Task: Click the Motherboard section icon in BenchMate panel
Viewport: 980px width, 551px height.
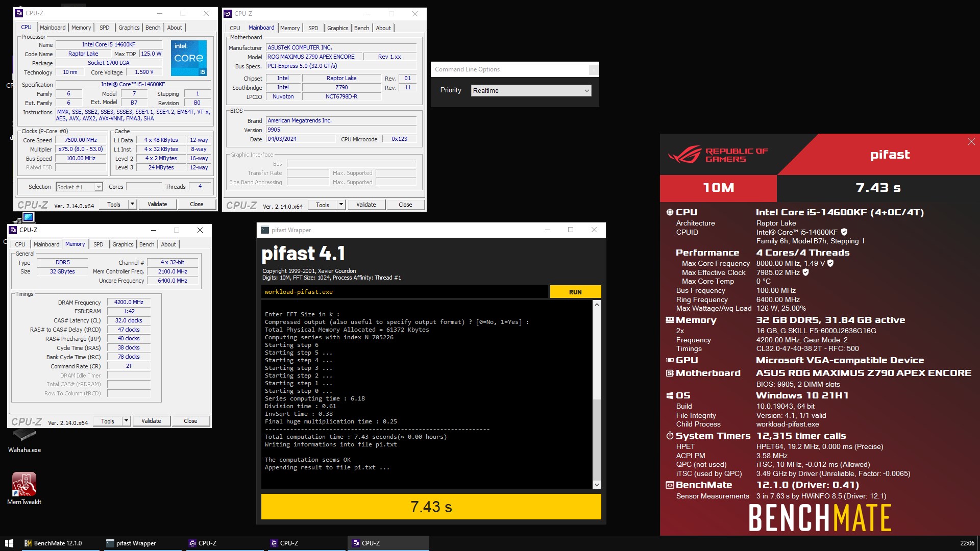Action: pyautogui.click(x=670, y=373)
